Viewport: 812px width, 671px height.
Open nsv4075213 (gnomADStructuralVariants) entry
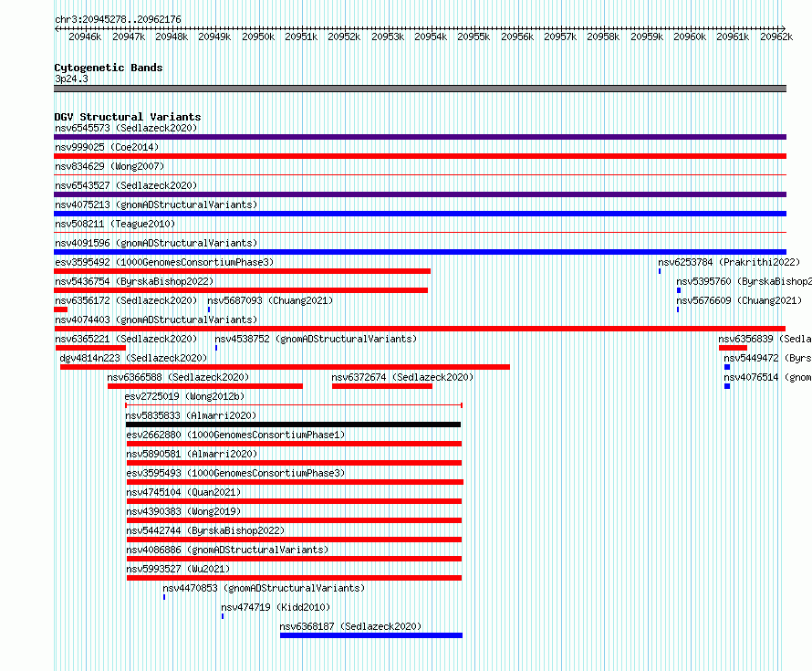coord(156,204)
